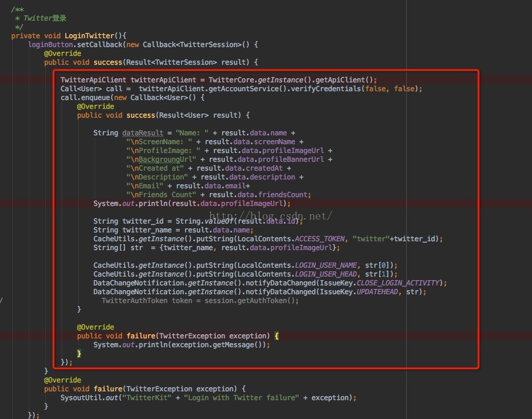Click the blog.csdn.net watermark URL
This screenshot has height=419, width=532.
coord(272,217)
